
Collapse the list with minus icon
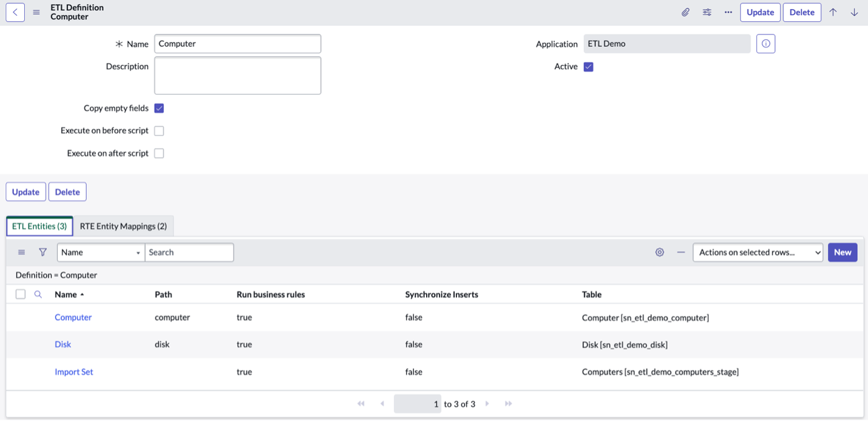681,252
